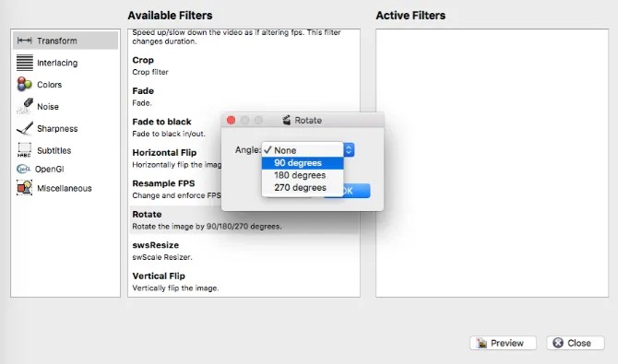Image resolution: width=618 pixels, height=364 pixels.
Task: Open the Colors category icon
Action: click(24, 84)
